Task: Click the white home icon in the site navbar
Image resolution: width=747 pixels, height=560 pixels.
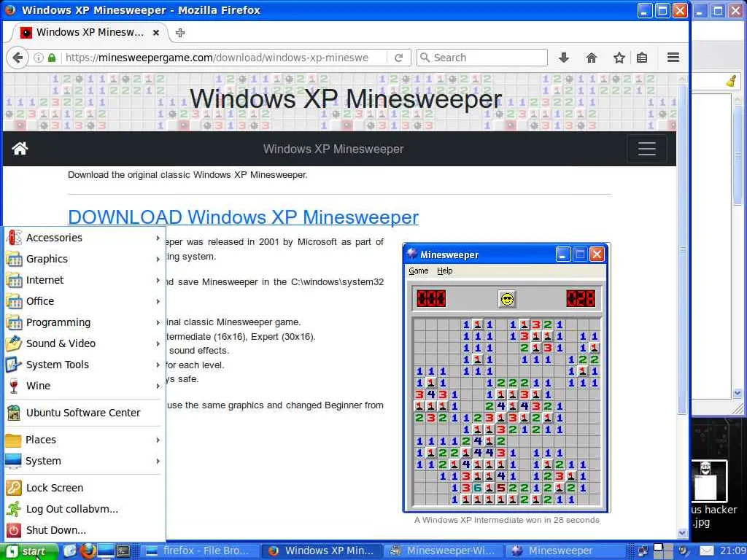Action: click(x=20, y=149)
